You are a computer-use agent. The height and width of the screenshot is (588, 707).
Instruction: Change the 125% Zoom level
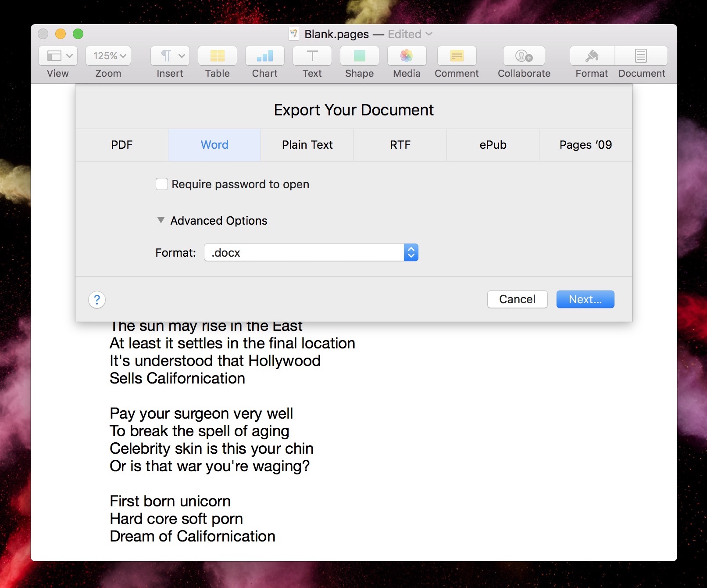tap(108, 56)
